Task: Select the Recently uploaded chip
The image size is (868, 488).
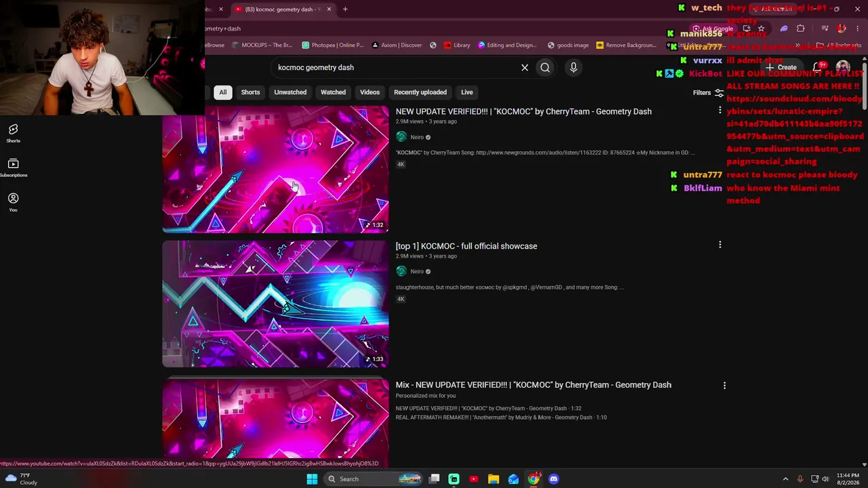Action: point(420,92)
